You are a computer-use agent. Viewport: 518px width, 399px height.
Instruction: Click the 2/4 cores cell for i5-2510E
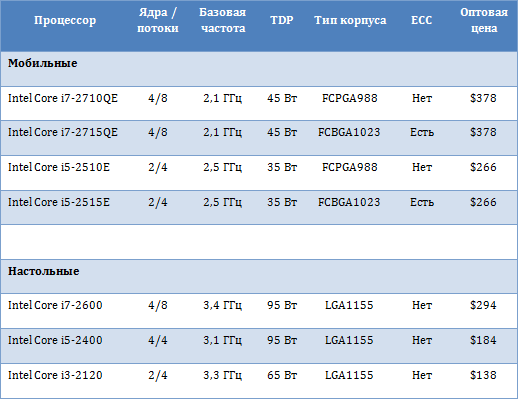click(158, 167)
